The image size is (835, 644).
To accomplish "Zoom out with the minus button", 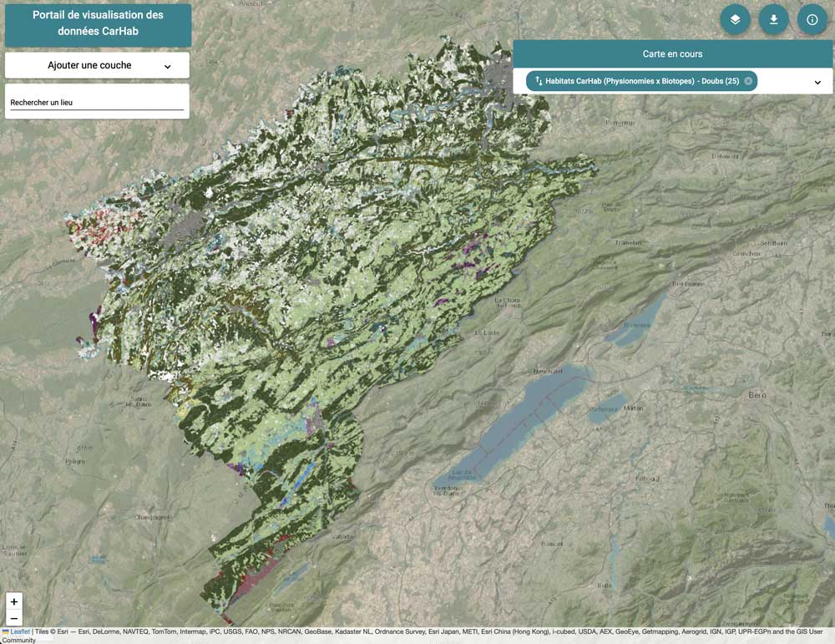I will 14,618.
